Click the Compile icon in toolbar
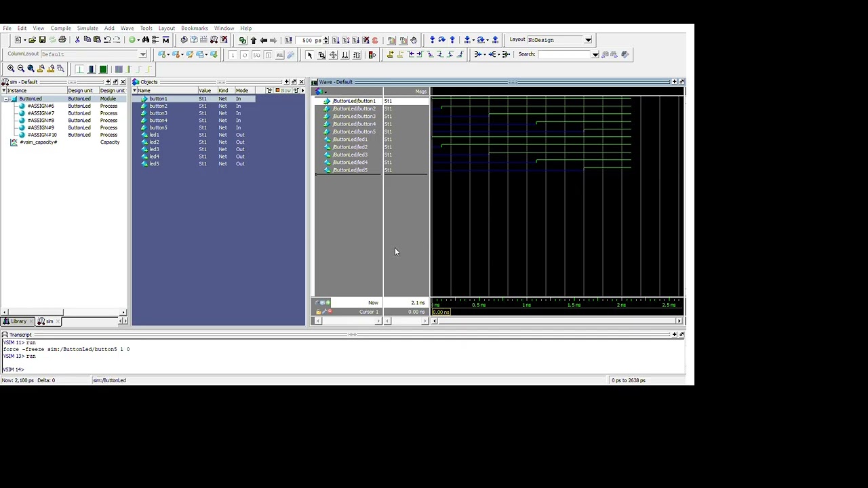The image size is (868, 488). 184,39
